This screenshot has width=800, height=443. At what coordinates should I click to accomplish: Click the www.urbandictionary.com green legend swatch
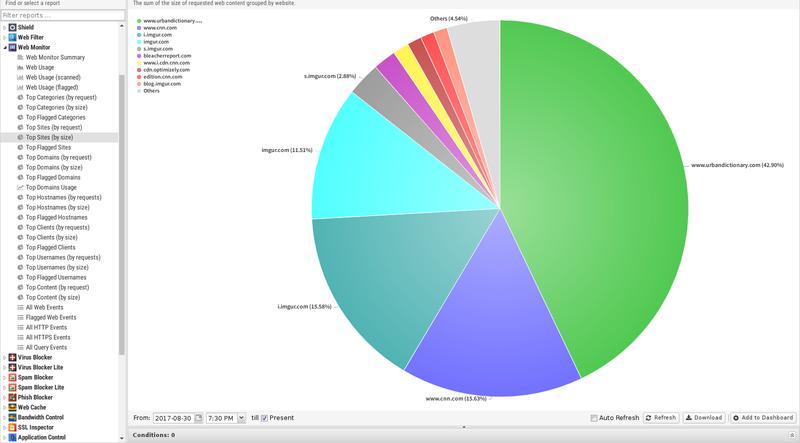pyautogui.click(x=138, y=20)
